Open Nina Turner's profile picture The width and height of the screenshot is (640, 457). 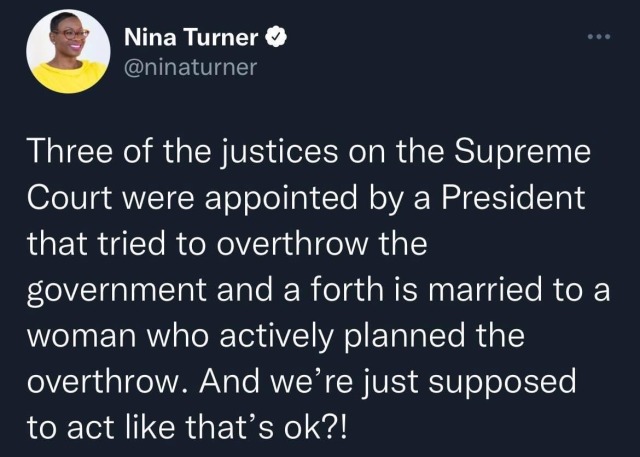pyautogui.click(x=68, y=52)
